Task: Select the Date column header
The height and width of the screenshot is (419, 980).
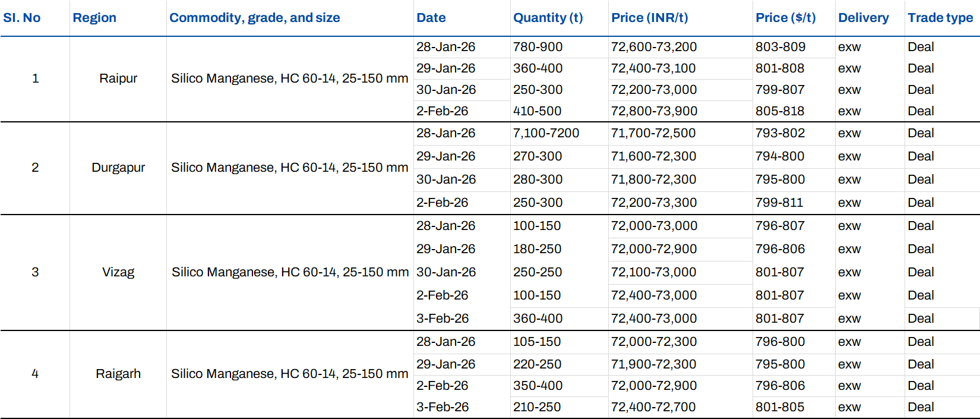Action: (x=431, y=18)
